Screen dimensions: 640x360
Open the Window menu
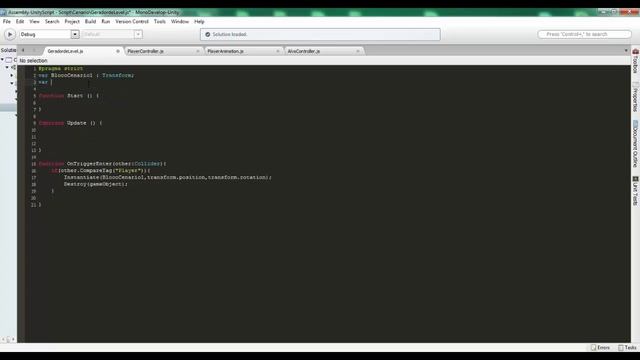tap(180, 21)
